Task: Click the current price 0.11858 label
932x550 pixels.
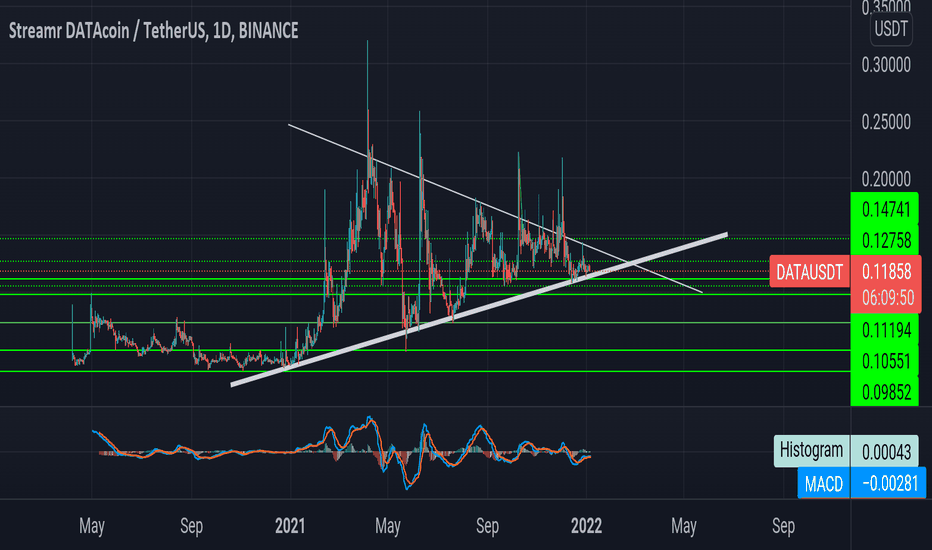Action: pyautogui.click(x=886, y=272)
